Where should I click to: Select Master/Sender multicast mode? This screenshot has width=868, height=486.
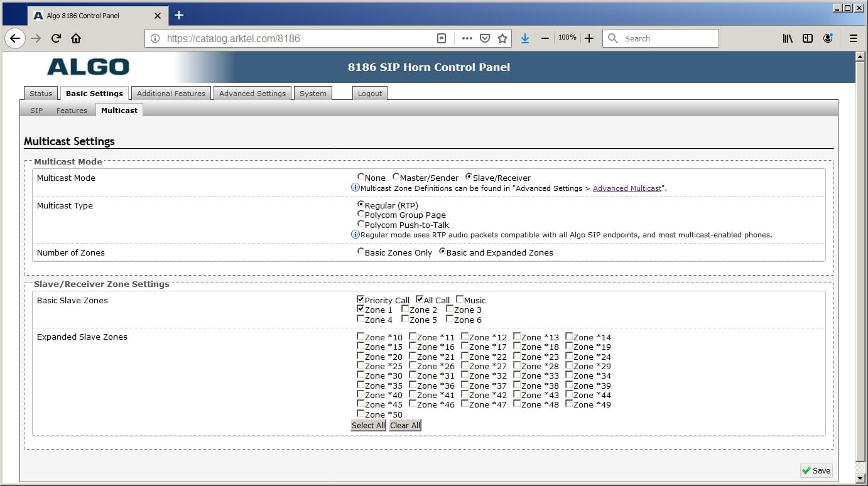pos(396,177)
